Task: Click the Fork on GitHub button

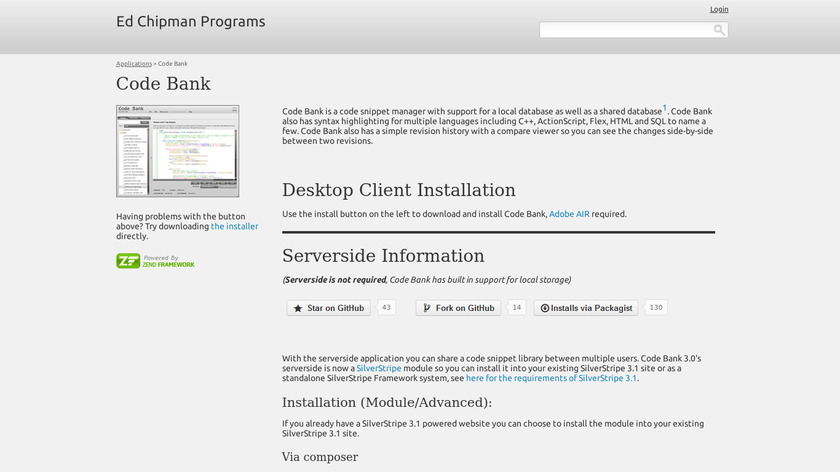Action: (x=458, y=308)
